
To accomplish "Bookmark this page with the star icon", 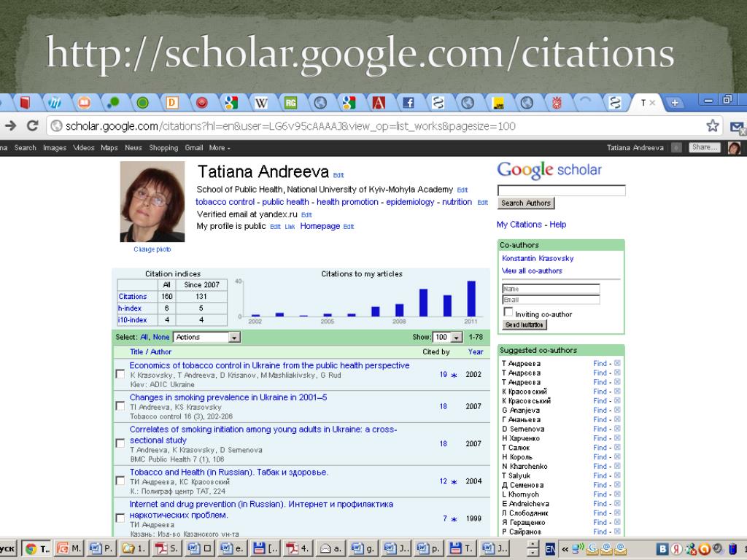I will click(x=713, y=125).
